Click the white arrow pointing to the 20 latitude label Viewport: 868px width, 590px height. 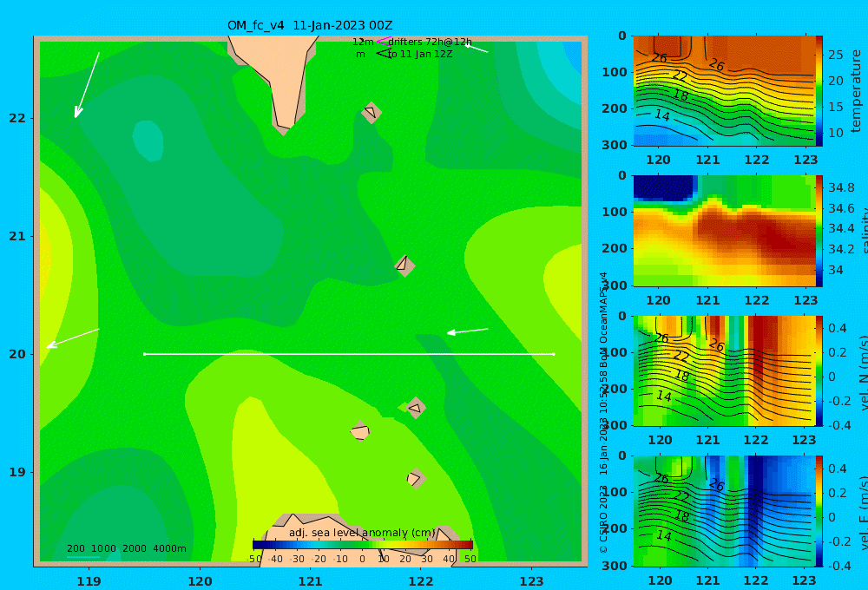(73, 338)
